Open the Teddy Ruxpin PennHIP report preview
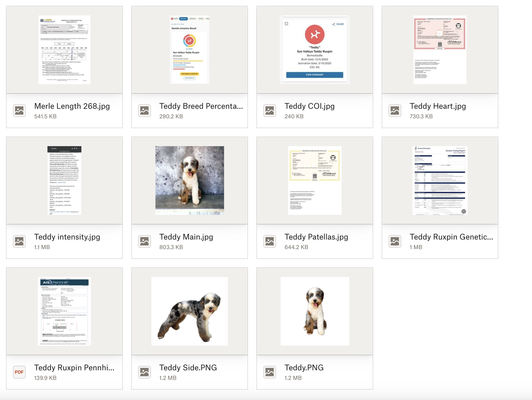Image resolution: width=532 pixels, height=400 pixels. 64,311
